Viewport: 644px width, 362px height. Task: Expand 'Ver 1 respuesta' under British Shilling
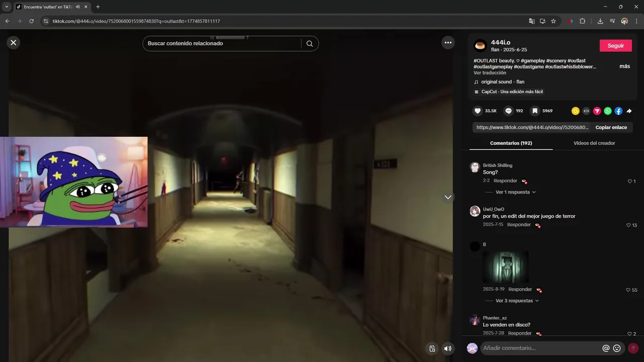[515, 192]
